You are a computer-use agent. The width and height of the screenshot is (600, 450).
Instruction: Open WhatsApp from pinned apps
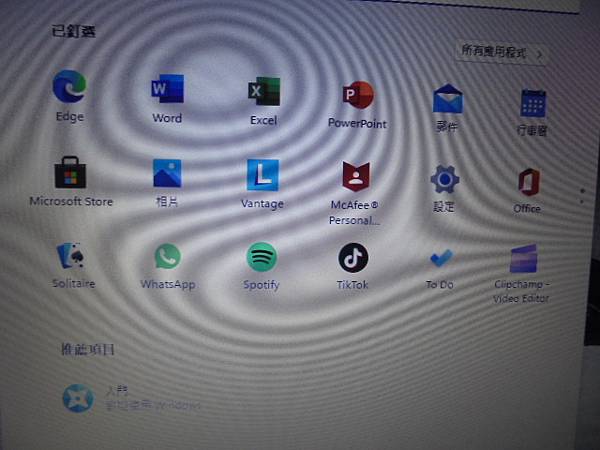(x=168, y=256)
